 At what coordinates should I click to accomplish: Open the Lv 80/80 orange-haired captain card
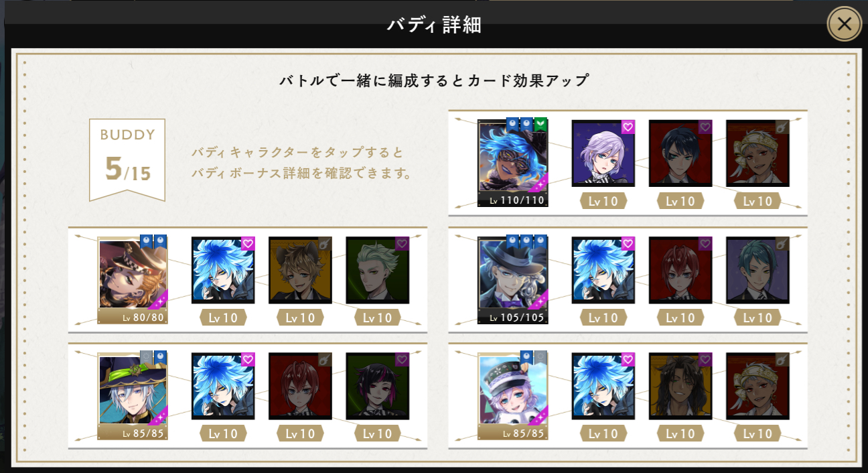pos(133,280)
